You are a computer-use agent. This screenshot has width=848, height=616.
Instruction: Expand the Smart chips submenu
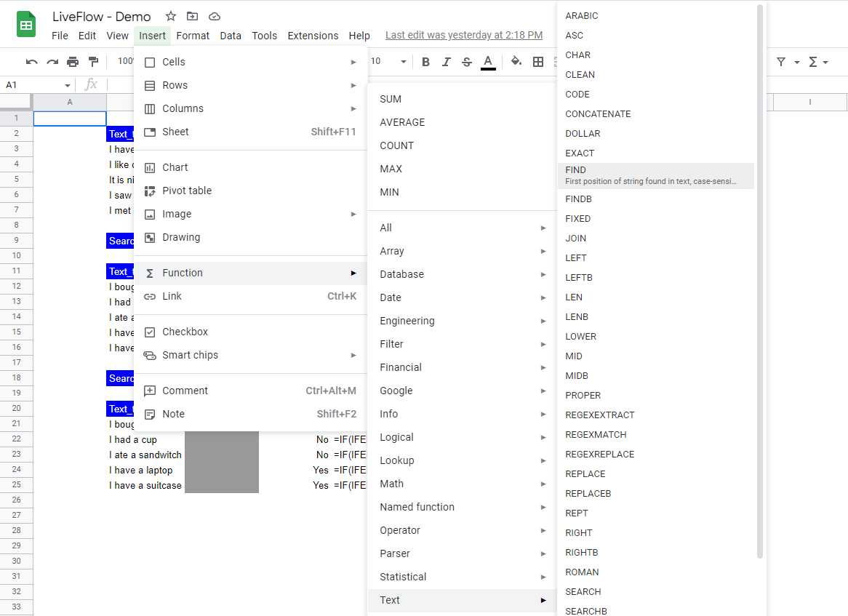coord(250,356)
